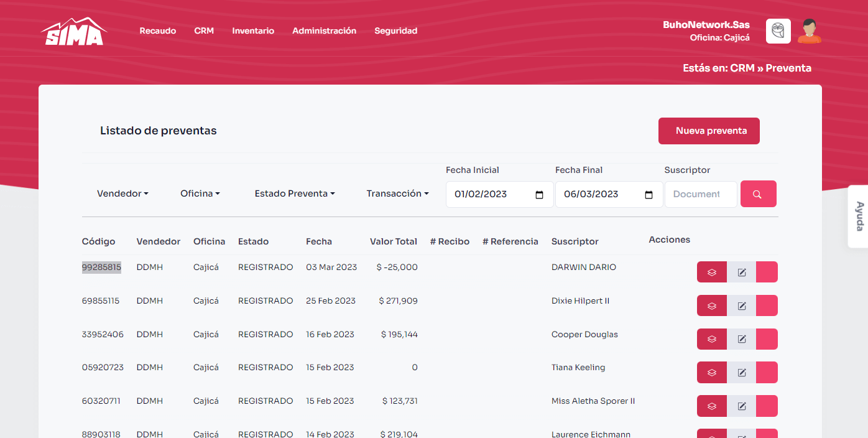Image resolution: width=868 pixels, height=438 pixels.
Task: Edit the Tiana Keeling preventa
Action: [x=741, y=373]
